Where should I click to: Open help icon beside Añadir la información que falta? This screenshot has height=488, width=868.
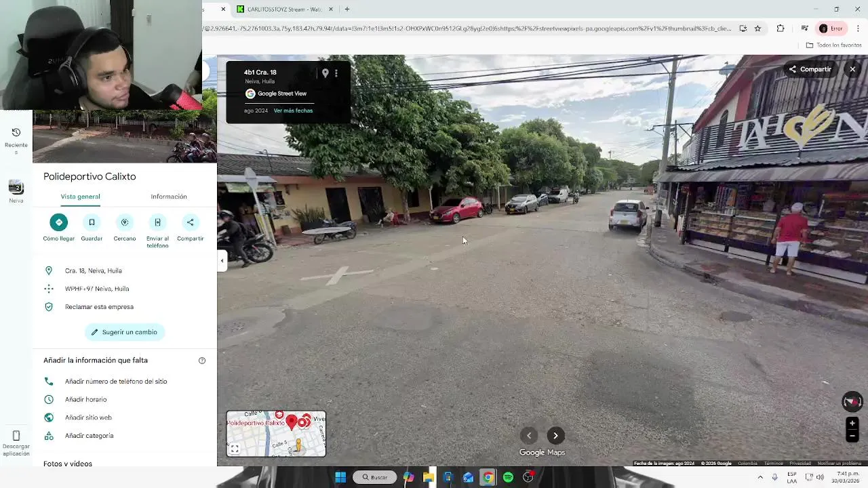pos(202,361)
